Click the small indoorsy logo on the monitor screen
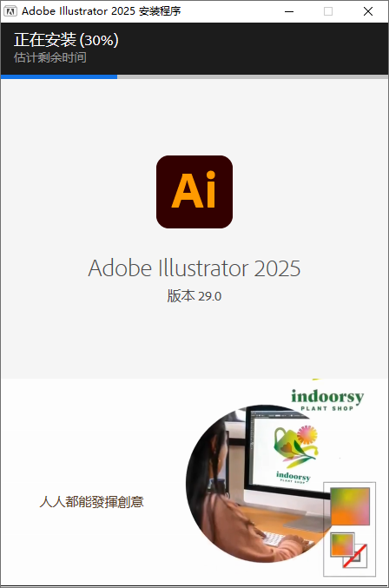 [x=293, y=477]
